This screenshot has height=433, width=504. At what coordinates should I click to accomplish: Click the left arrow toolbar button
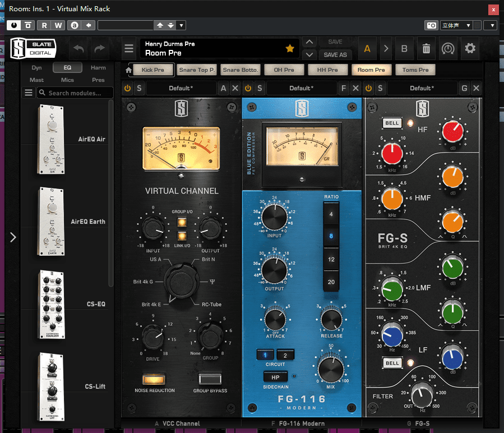pyautogui.click(x=89, y=25)
